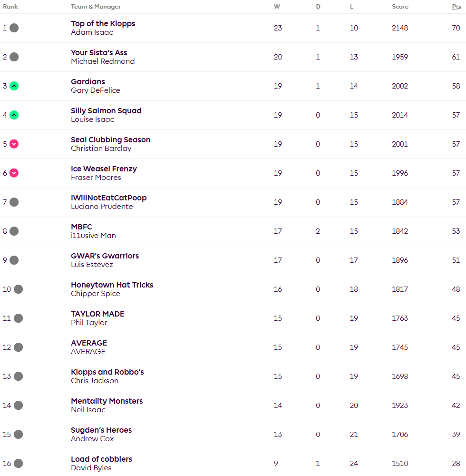Image resolution: width=466 pixels, height=476 pixels.
Task: Click green rank-up icon for Silly Salmon Squad
Action: (14, 115)
